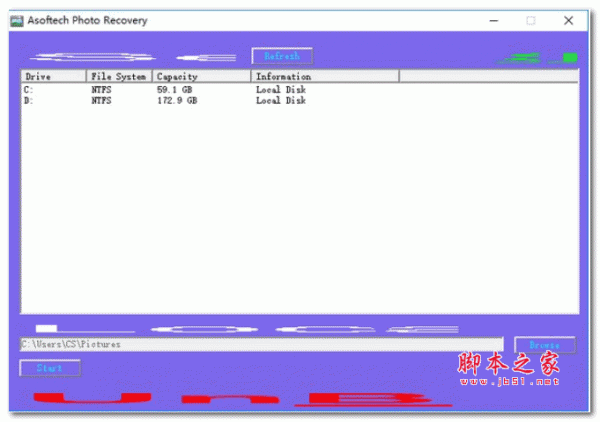600x422 pixels.
Task: Click Local Disk in the D: row
Action: click(x=281, y=101)
